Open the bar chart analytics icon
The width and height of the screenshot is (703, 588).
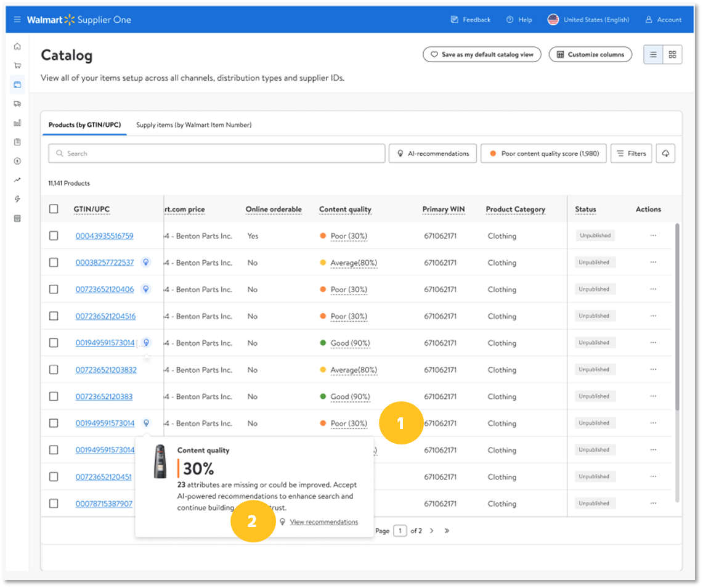(x=17, y=123)
